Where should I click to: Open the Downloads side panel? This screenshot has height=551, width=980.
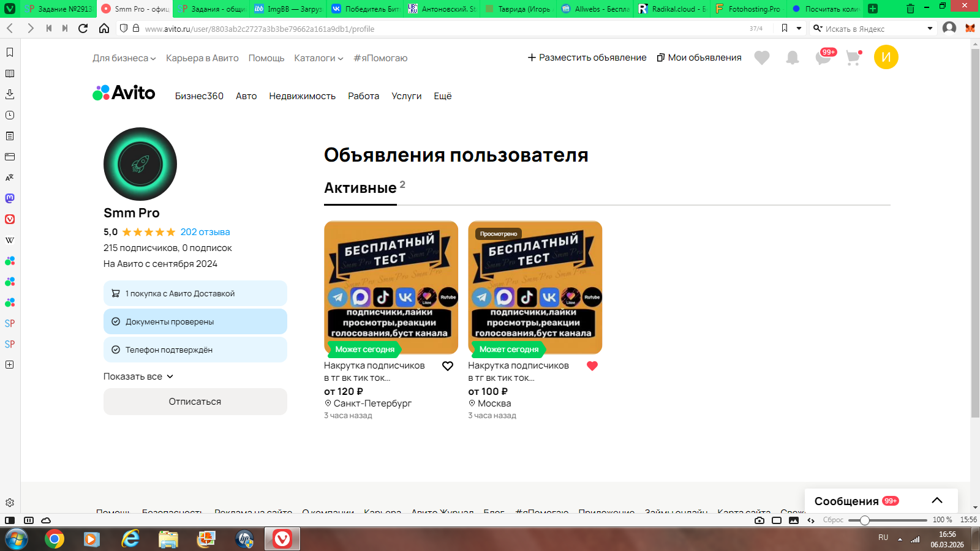(x=10, y=94)
